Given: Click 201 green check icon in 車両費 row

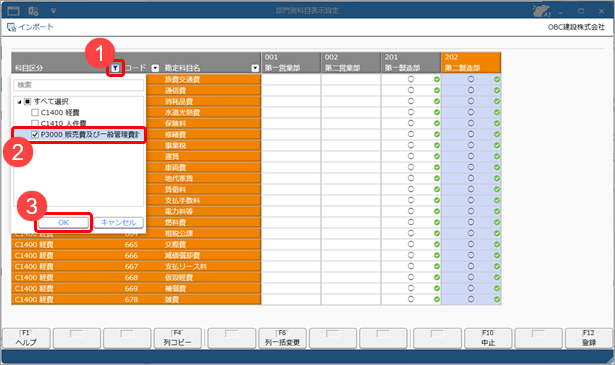Looking at the screenshot, I should coord(437,167).
